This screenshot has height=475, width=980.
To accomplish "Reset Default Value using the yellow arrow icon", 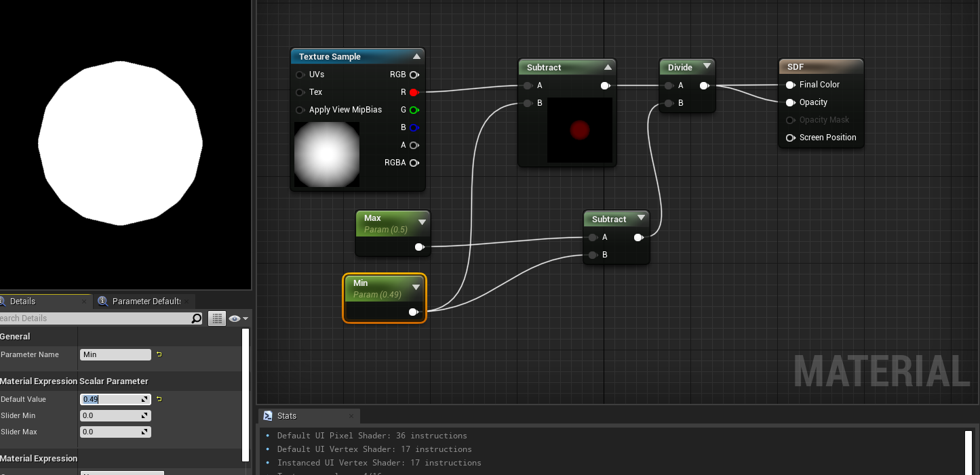I will [x=159, y=399].
